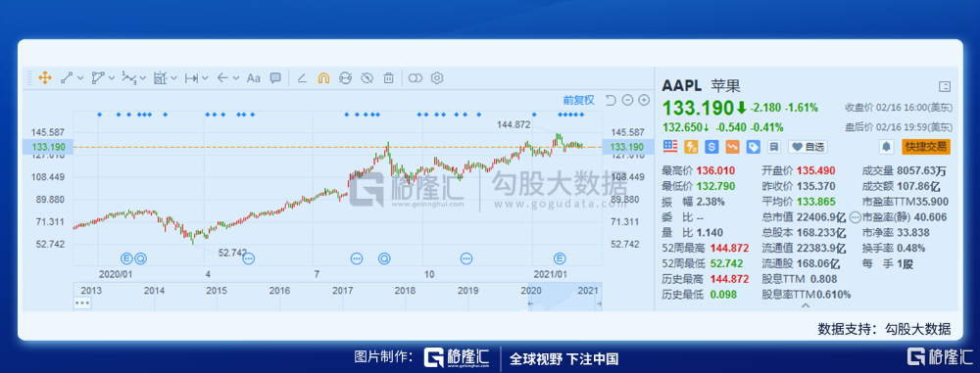Click the US flag market icon
Image resolution: width=980 pixels, height=373 pixels.
[x=670, y=147]
